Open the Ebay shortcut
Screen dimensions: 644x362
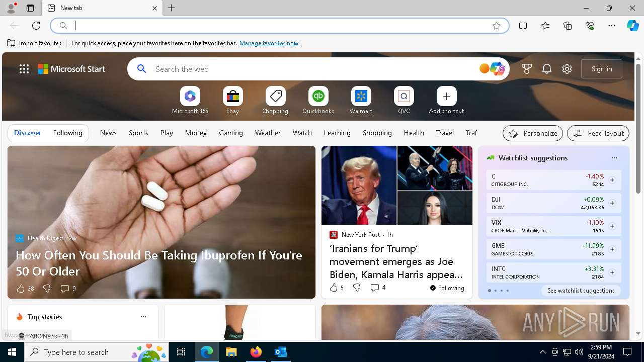tap(232, 101)
